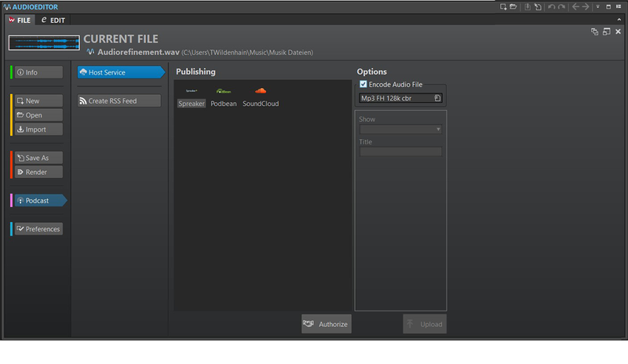Screen dimensions: 628x364
Task: Choose Render in the sidebar
Action: click(38, 172)
